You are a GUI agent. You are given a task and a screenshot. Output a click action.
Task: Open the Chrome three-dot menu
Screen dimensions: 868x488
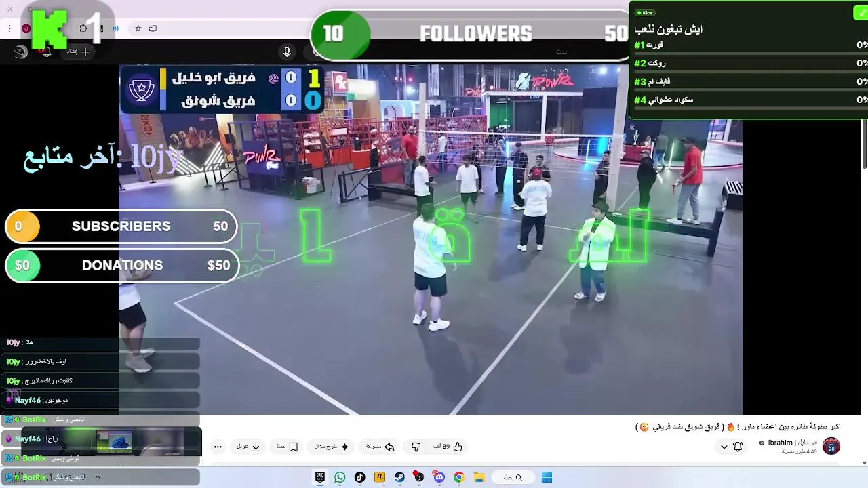(x=9, y=28)
